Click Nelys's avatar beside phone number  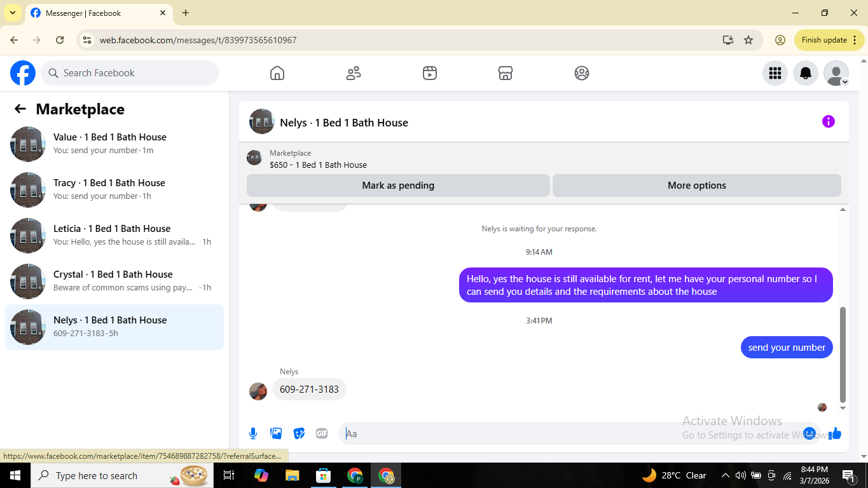click(258, 391)
